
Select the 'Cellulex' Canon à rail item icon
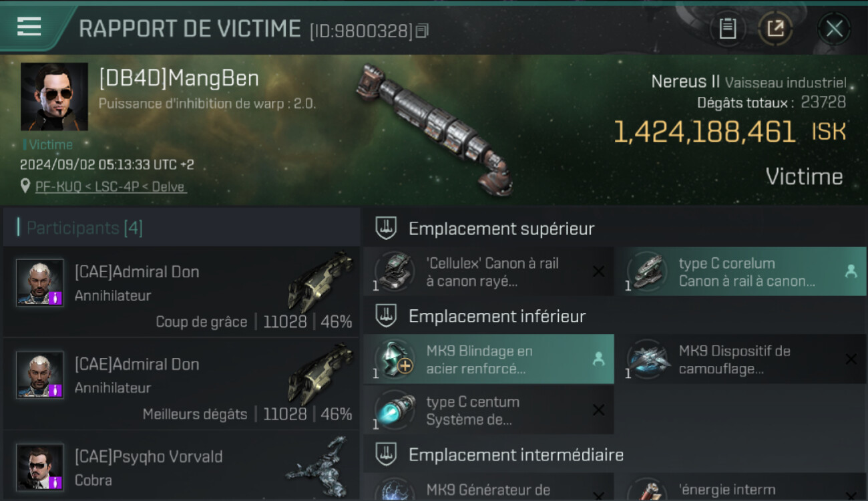coord(395,271)
